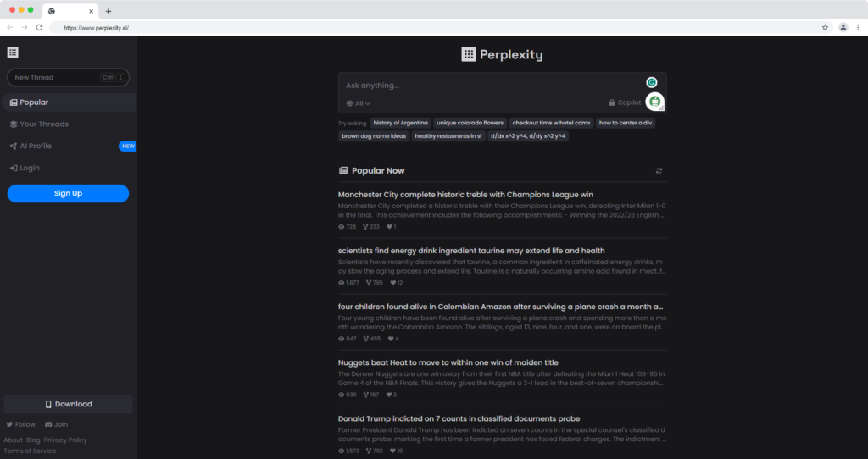Close the current browser tab
This screenshot has width=868, height=459.
pyautogui.click(x=92, y=11)
